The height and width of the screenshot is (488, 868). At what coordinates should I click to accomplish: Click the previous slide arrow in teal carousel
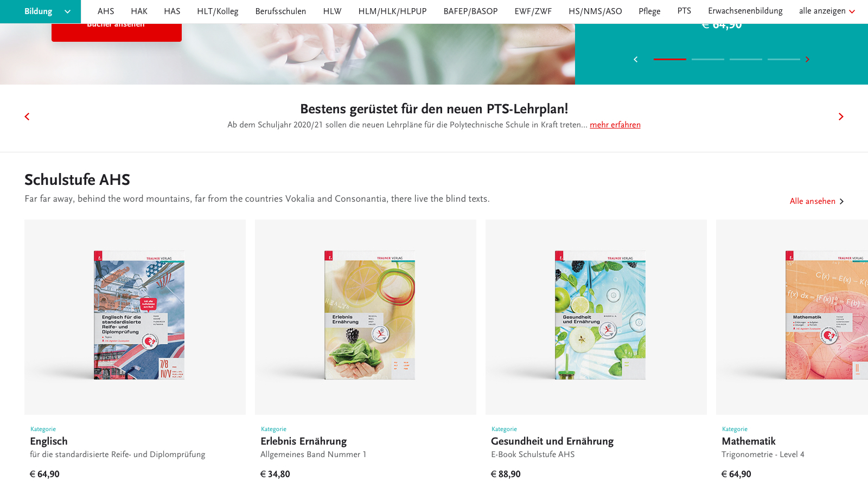(636, 60)
